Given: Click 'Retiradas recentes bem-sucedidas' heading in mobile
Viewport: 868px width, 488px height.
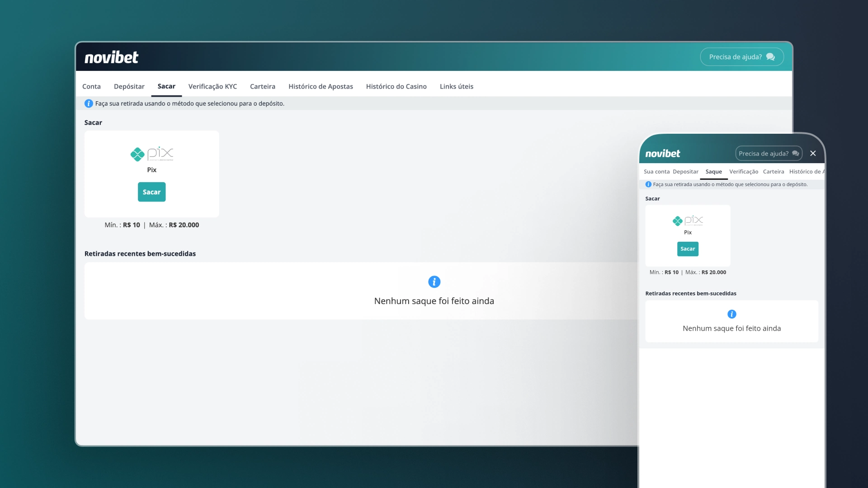Looking at the screenshot, I should (691, 294).
